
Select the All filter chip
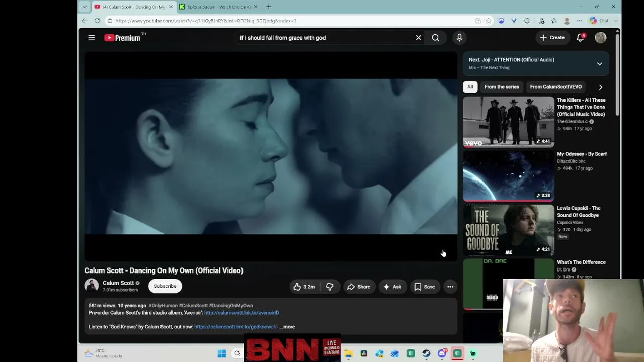(x=470, y=87)
